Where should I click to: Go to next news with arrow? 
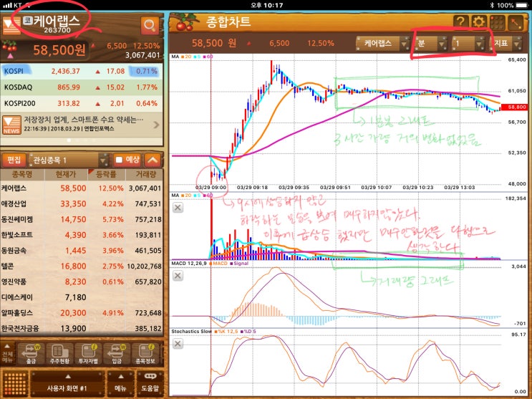(x=156, y=125)
